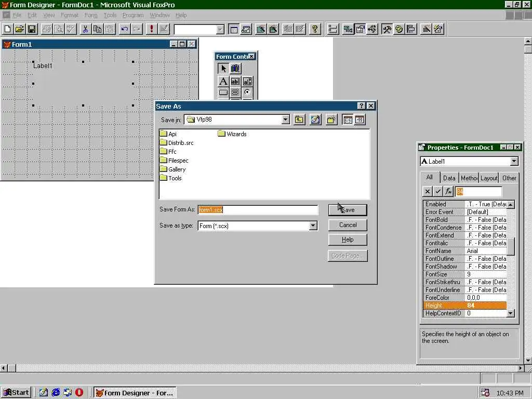
Task: Toggle the Properties Window toolbar icon
Action: coord(360,29)
